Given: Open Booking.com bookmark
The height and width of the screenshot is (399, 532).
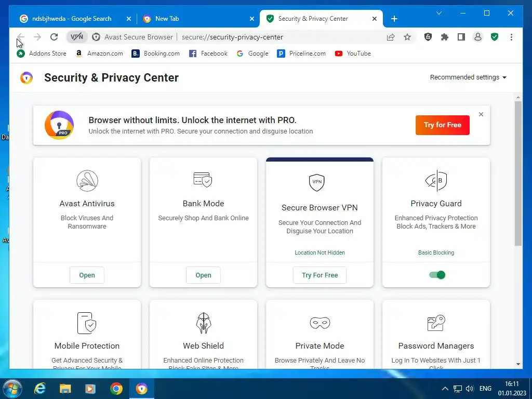Looking at the screenshot, I should pyautogui.click(x=156, y=54).
